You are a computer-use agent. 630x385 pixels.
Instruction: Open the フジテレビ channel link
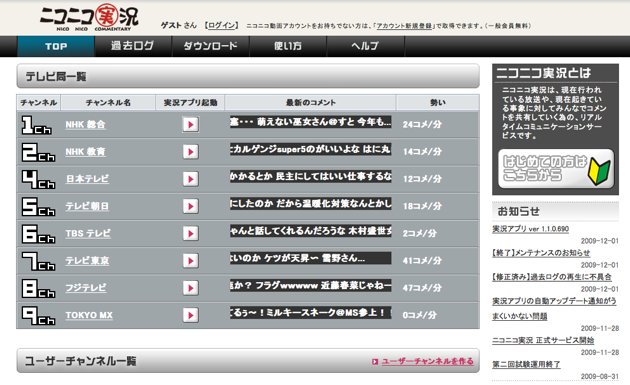86,288
